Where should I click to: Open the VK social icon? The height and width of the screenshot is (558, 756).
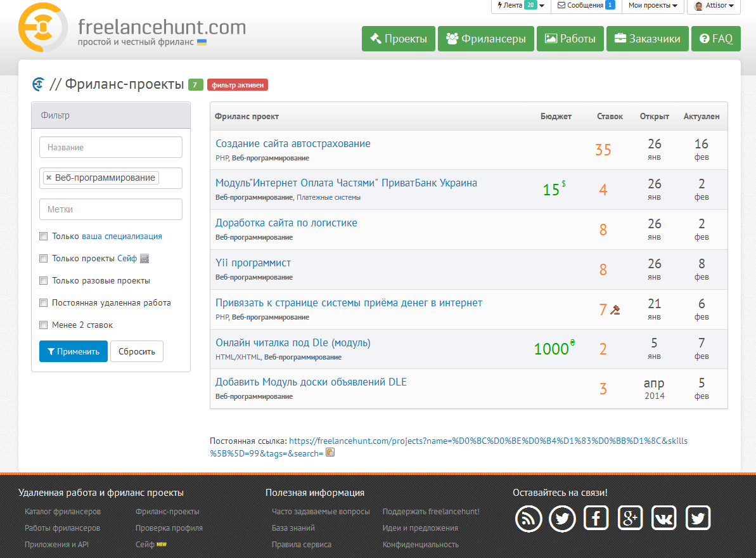(x=664, y=518)
